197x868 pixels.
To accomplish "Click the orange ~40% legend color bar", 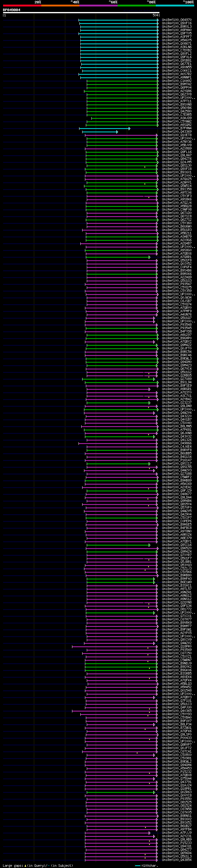I will tap(60, 6).
